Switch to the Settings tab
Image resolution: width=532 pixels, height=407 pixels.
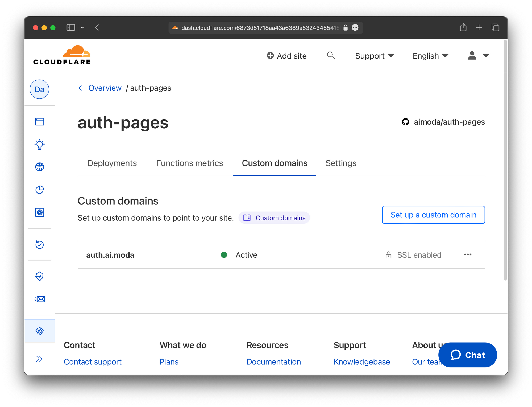[x=341, y=163]
